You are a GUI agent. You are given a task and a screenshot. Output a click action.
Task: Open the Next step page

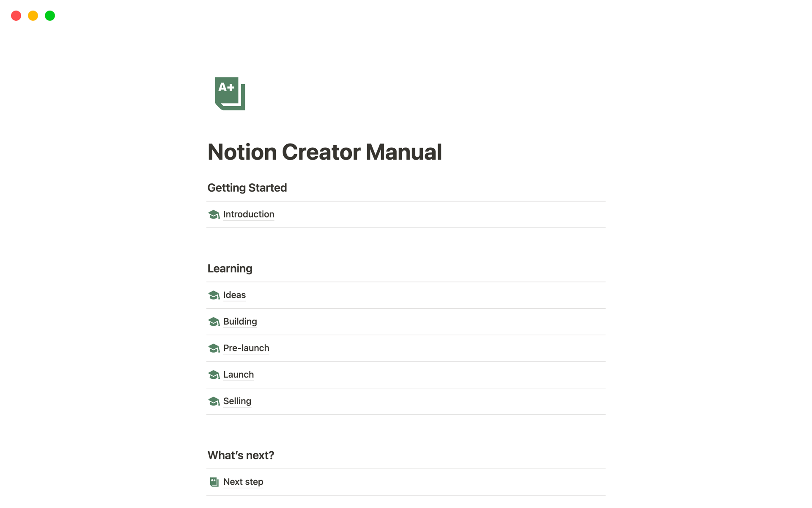click(243, 482)
